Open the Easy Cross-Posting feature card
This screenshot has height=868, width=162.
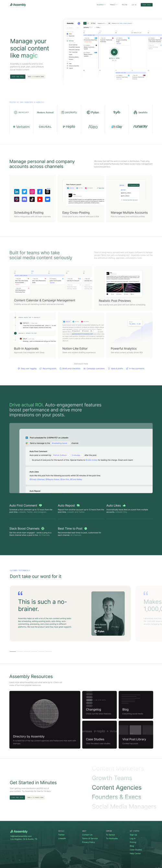point(81,198)
